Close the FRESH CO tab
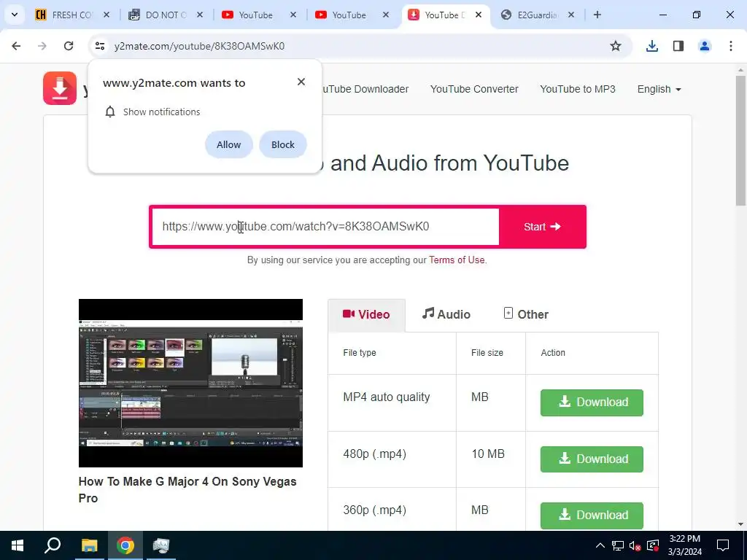The image size is (747, 560). [x=107, y=15]
